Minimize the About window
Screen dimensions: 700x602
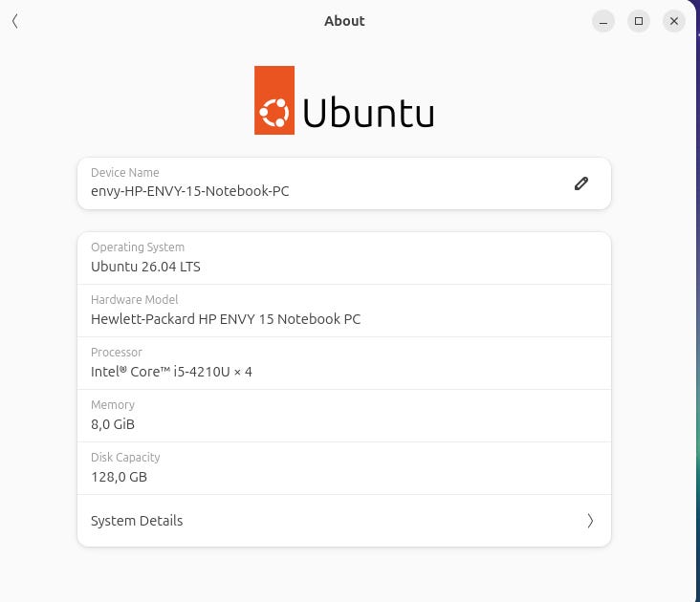603,21
